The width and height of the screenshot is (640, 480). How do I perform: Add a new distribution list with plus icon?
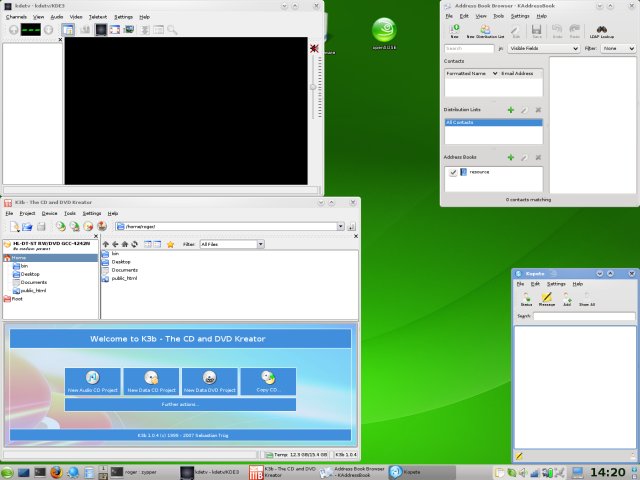point(511,110)
